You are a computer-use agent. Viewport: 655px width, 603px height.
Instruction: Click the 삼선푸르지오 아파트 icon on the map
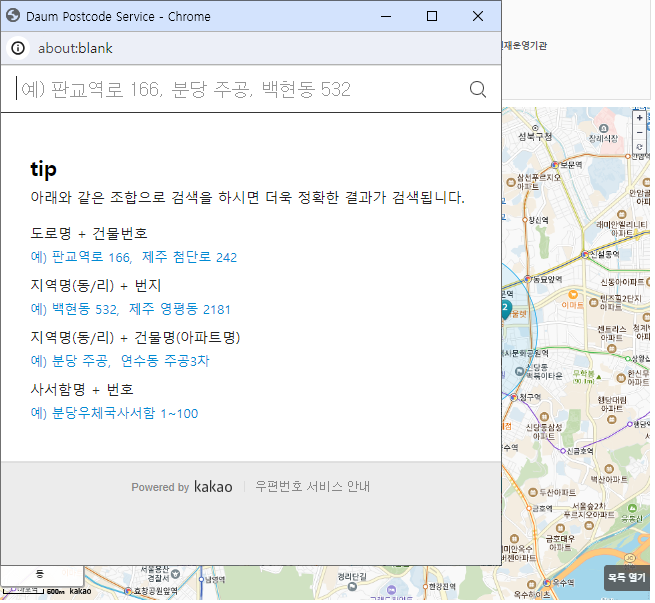click(510, 182)
